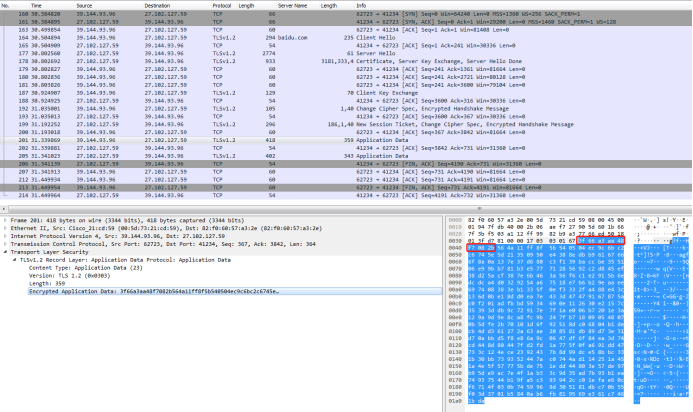Select packet 214, the last ACK row
Screen dimensions: 693x412
346,195
